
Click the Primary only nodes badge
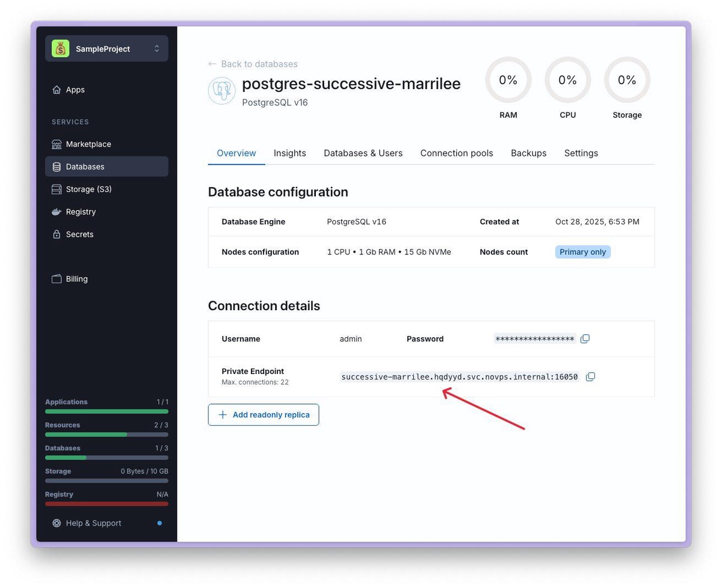click(x=582, y=252)
